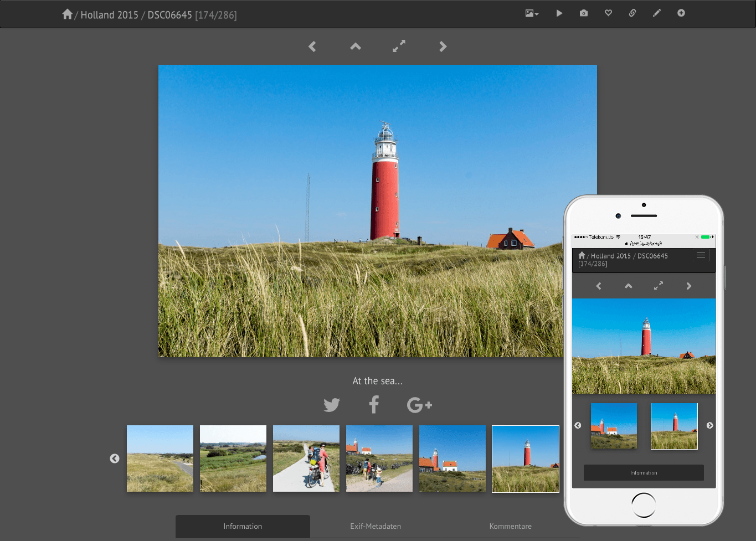Image resolution: width=756 pixels, height=541 pixels.
Task: Click the chain link icon in the toolbar
Action: [x=632, y=13]
